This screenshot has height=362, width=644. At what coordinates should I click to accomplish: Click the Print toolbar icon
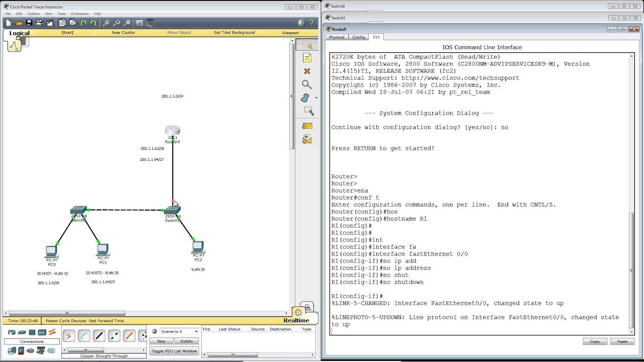[x=39, y=23]
